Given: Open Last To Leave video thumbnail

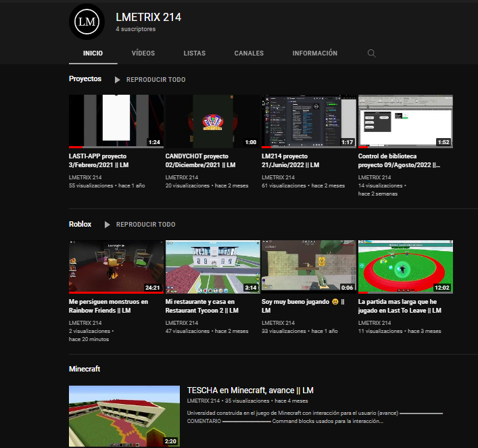Looking at the screenshot, I should pos(406,267).
